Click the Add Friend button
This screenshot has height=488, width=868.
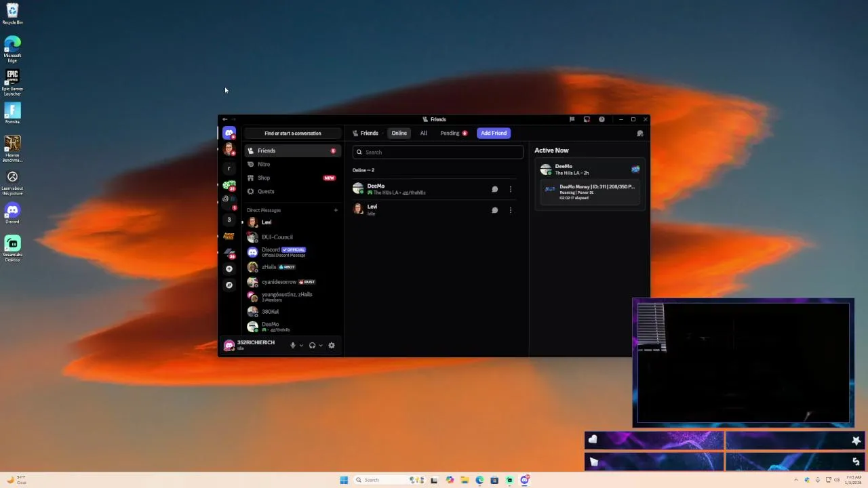pyautogui.click(x=494, y=134)
